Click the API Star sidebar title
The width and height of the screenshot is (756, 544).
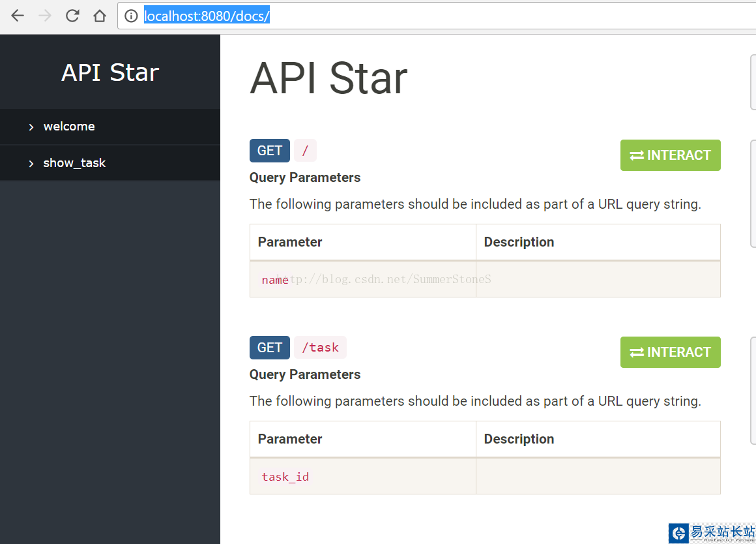[x=110, y=72]
